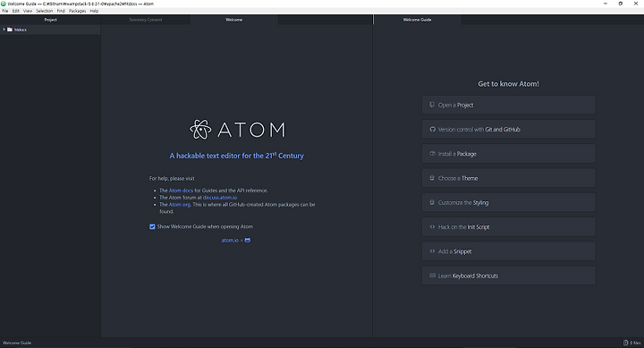
Task: Click the files icon in the status bar
Action: (625, 343)
